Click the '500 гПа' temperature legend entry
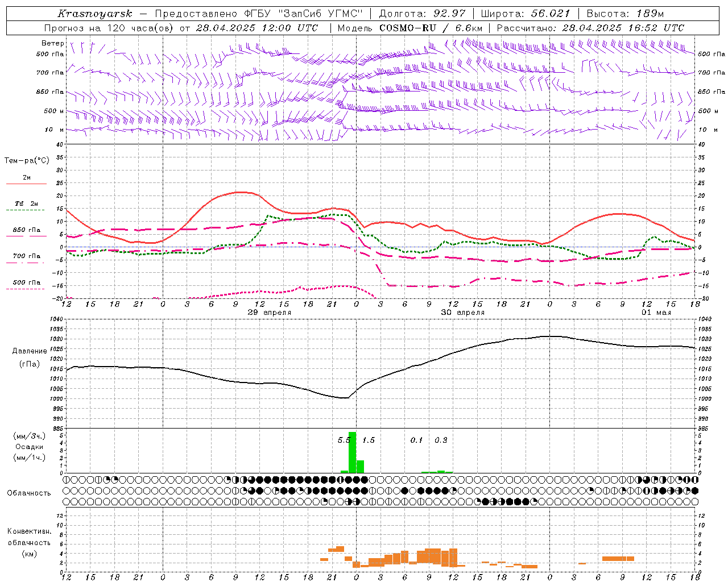This screenshot has height=582, width=728. click(27, 282)
